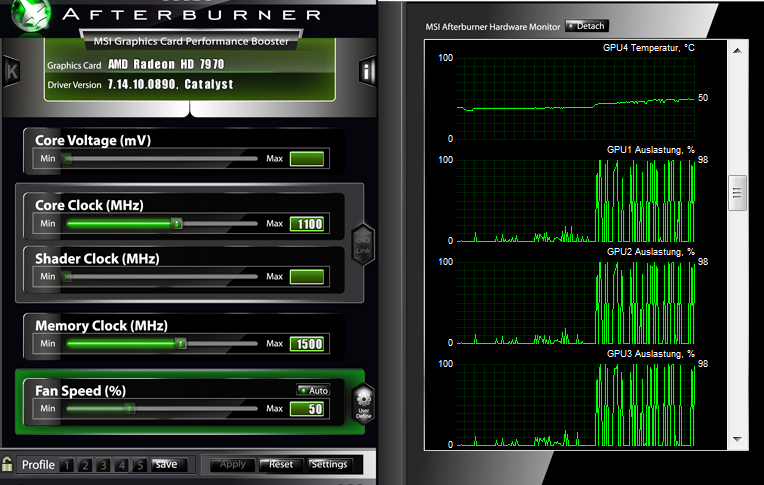This screenshot has width=764, height=485.
Task: Click the MSI Afterburner dragon logo
Action: tap(30, 15)
